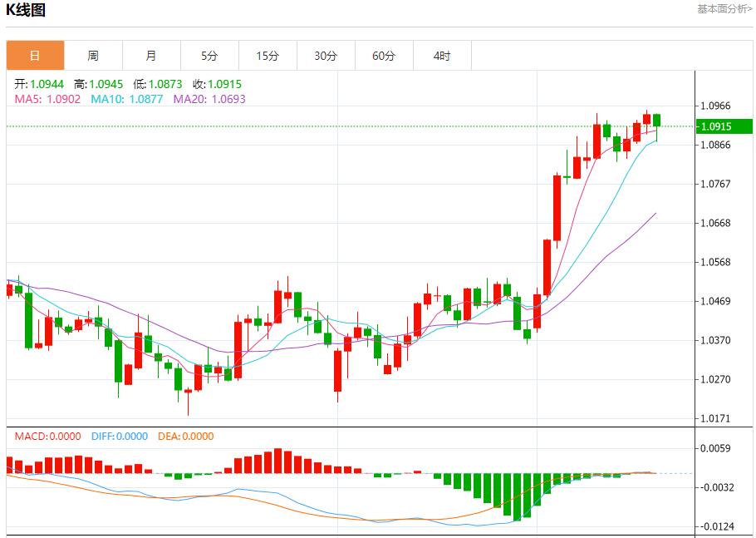Click the MACD 0.0000 indicator label
This screenshot has width=756, height=538.
[47, 437]
